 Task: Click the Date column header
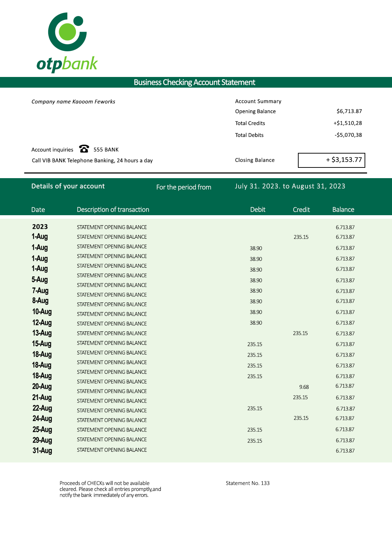38,209
